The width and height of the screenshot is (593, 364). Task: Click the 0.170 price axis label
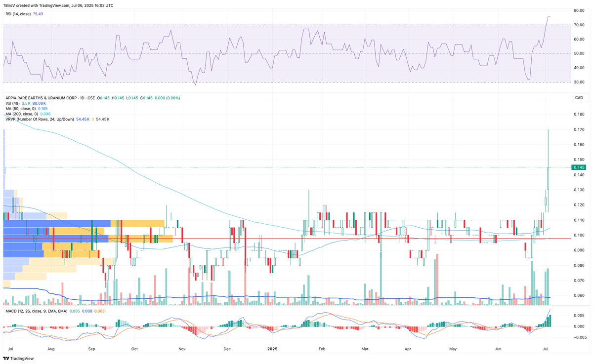coord(580,130)
